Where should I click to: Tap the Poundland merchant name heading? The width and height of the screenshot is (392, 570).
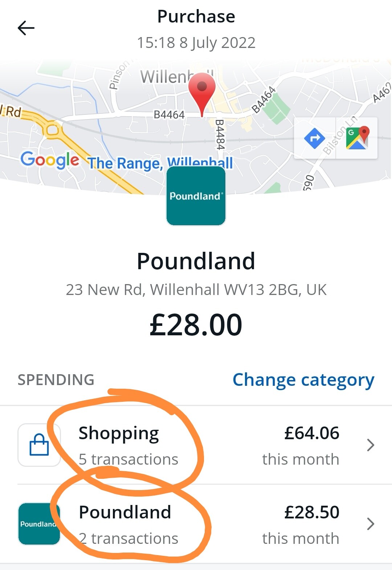[196, 261]
